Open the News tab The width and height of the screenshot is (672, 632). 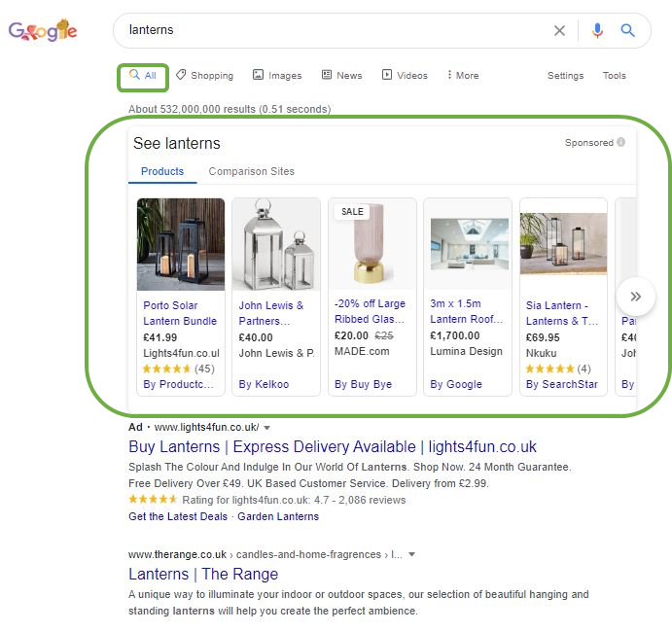pyautogui.click(x=342, y=76)
